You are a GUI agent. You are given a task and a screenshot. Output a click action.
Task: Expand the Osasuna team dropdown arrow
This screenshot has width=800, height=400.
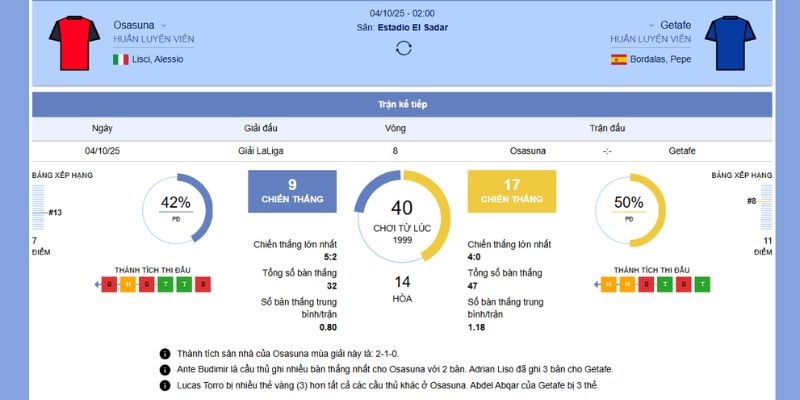coord(164,24)
